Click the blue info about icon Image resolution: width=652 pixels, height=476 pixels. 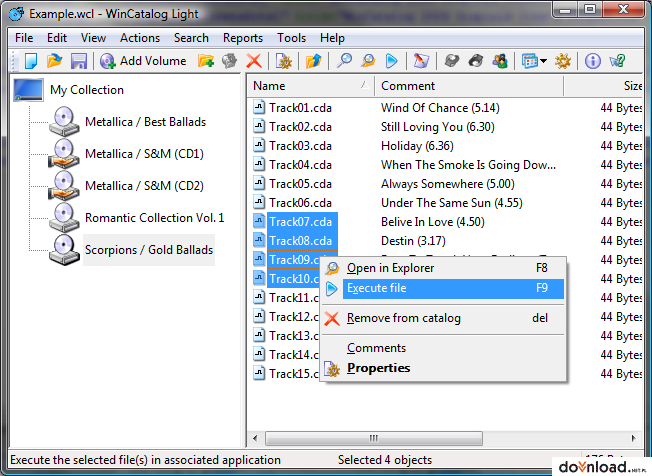(x=593, y=61)
